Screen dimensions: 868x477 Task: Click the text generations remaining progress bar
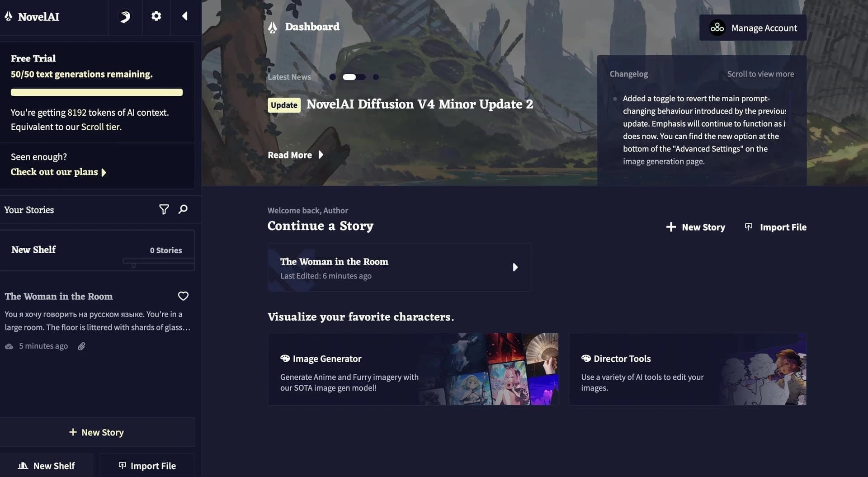tap(97, 92)
